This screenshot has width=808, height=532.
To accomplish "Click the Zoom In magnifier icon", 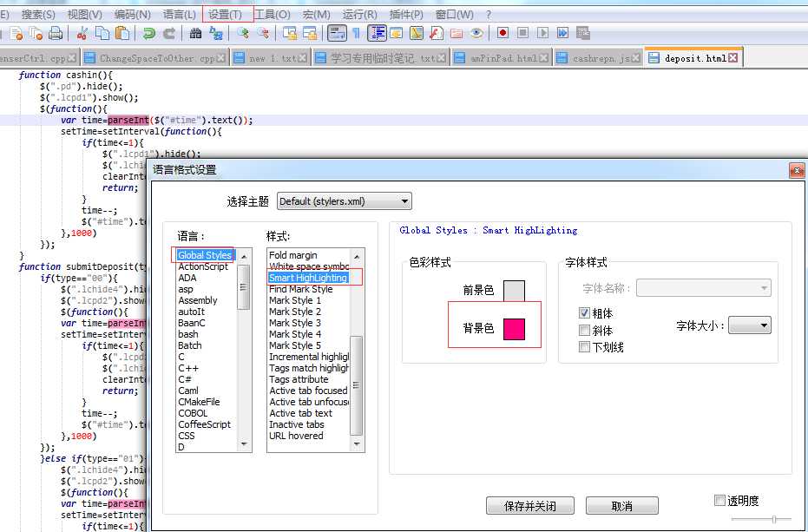I will coord(243,34).
